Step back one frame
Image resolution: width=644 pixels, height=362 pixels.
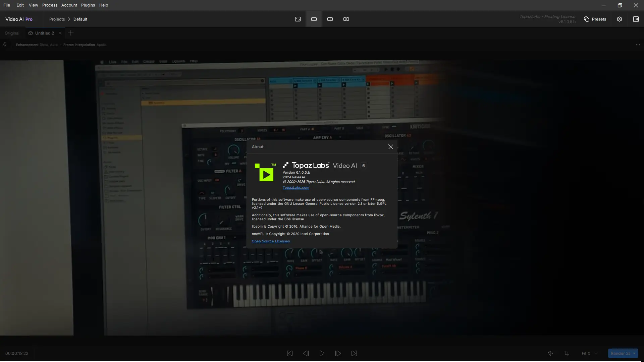click(306, 353)
